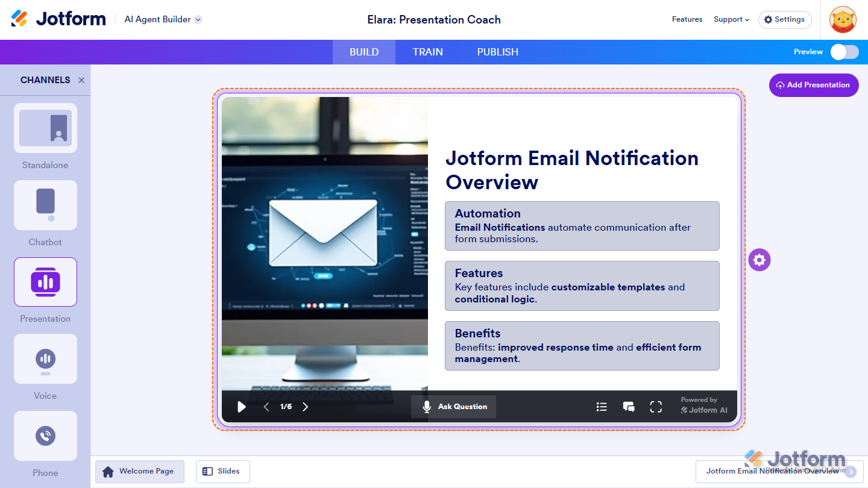Select the Voice channel
This screenshot has height=488, width=868.
[x=45, y=368]
